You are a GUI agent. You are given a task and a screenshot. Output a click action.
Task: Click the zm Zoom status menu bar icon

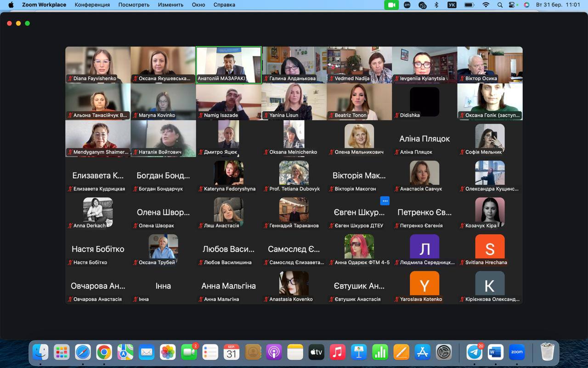pyautogui.click(x=407, y=5)
